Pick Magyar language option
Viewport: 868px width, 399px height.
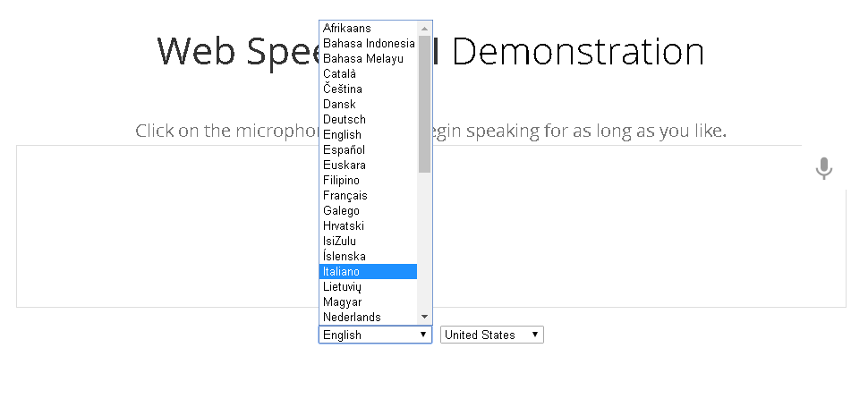coord(368,302)
